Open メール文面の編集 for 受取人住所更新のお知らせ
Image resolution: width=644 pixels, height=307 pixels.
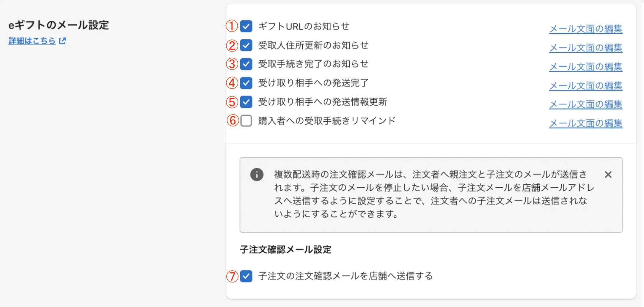(585, 48)
